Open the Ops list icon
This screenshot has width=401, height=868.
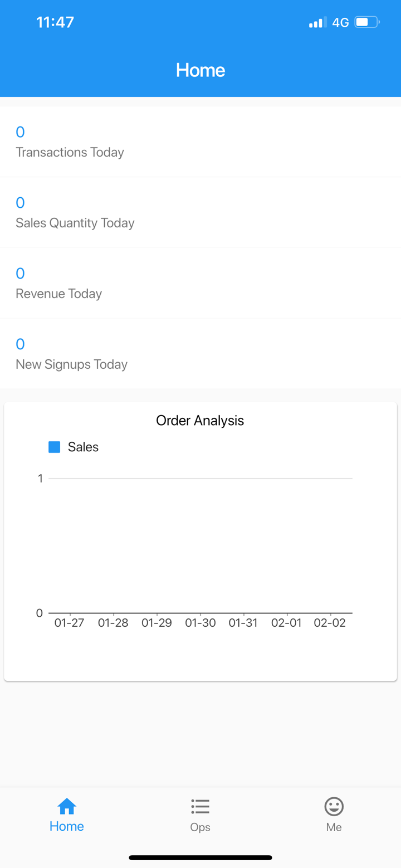[200, 806]
